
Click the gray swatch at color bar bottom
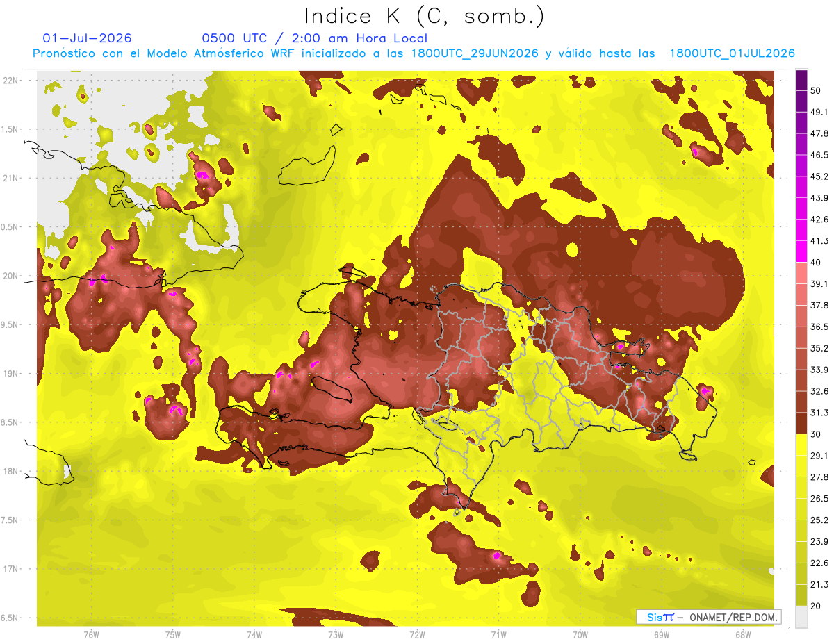(x=801, y=617)
